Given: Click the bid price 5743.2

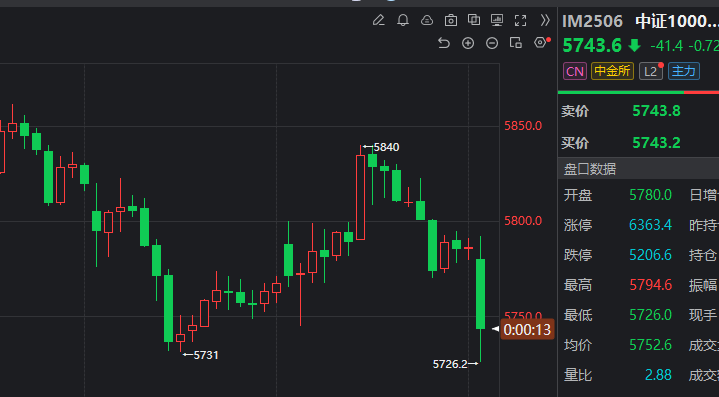Looking at the screenshot, I should pos(656,143).
